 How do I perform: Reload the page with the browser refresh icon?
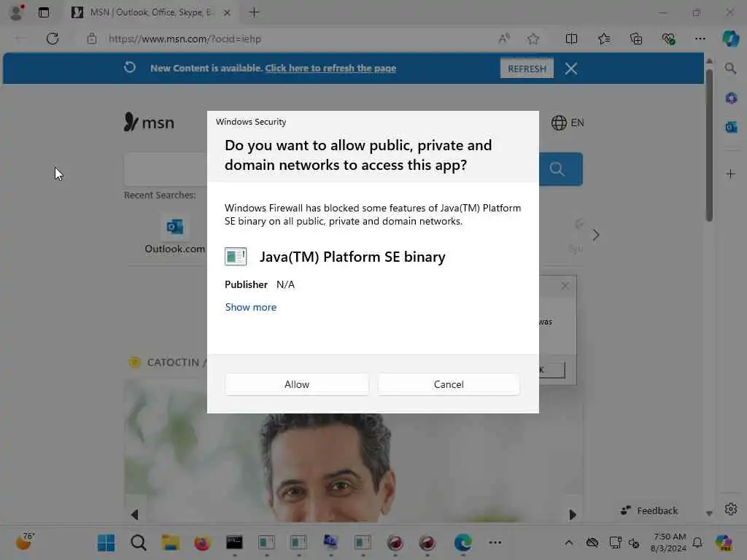pos(53,39)
